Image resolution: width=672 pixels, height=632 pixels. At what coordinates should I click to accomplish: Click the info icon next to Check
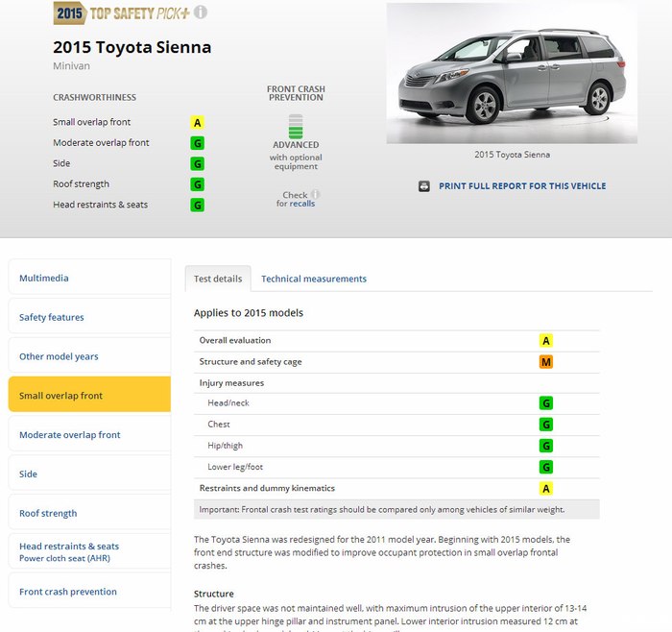pos(315,194)
